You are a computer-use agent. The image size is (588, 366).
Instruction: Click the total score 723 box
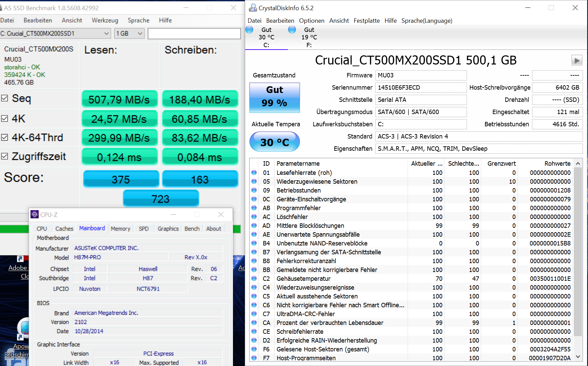[x=160, y=199]
